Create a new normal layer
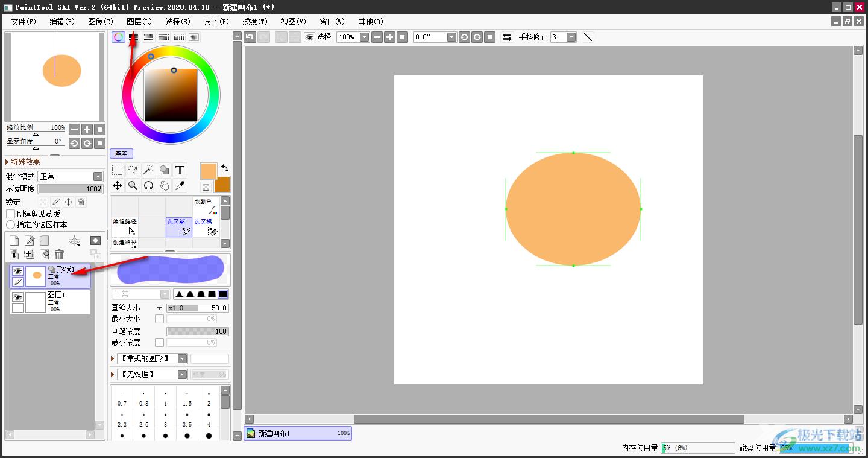Viewport: 868px width, 458px height. [x=14, y=241]
